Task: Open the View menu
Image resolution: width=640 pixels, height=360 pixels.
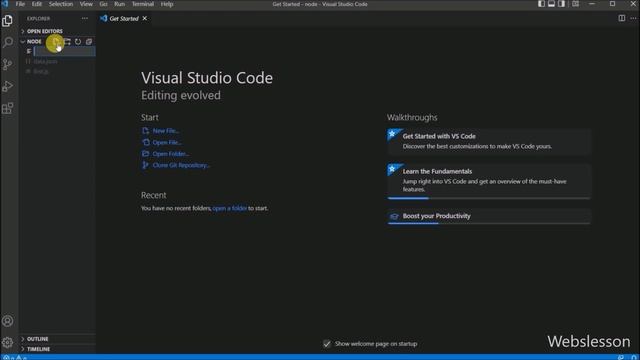Action: (x=86, y=4)
